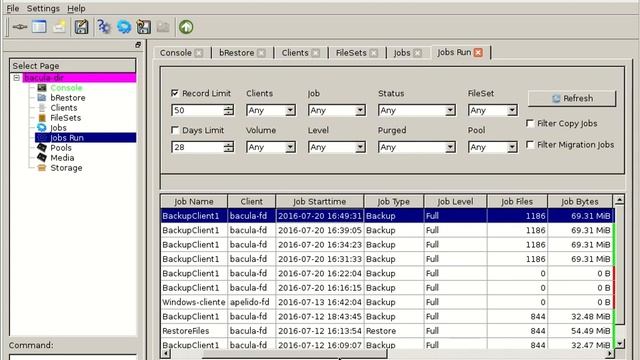Enable Filter Migration Jobs

(x=530, y=145)
